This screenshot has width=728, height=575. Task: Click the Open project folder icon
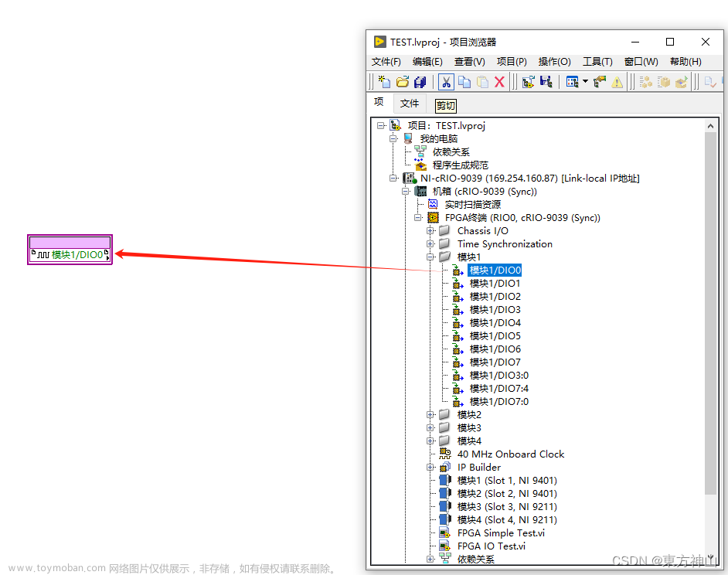coord(403,82)
